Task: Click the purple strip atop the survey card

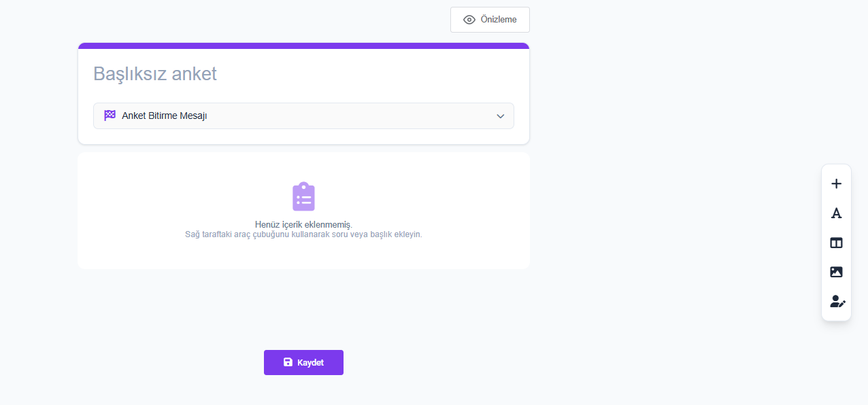Action: click(303, 46)
